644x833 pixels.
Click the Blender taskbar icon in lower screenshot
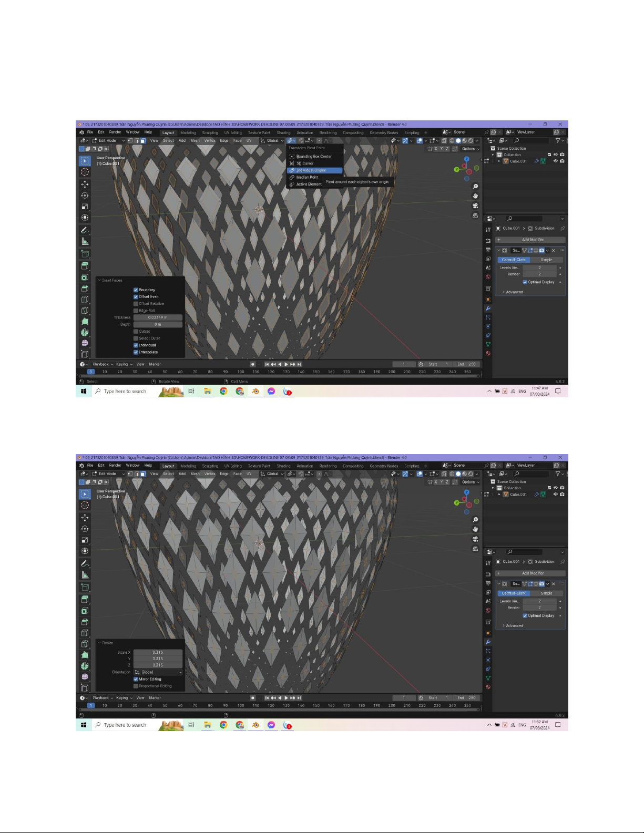[x=255, y=725]
